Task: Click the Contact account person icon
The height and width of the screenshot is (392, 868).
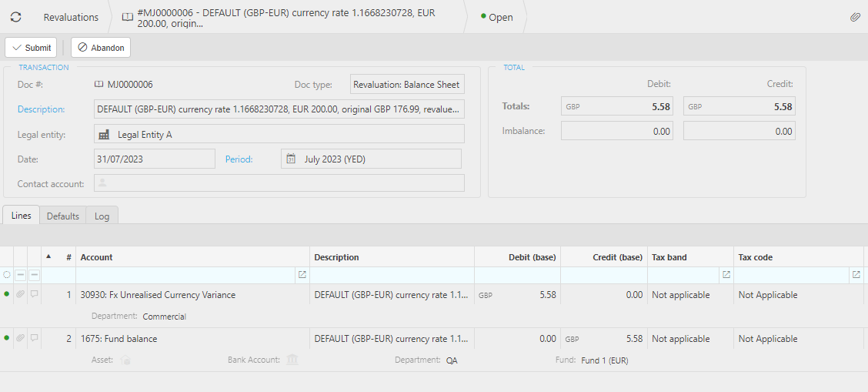Action: click(102, 183)
